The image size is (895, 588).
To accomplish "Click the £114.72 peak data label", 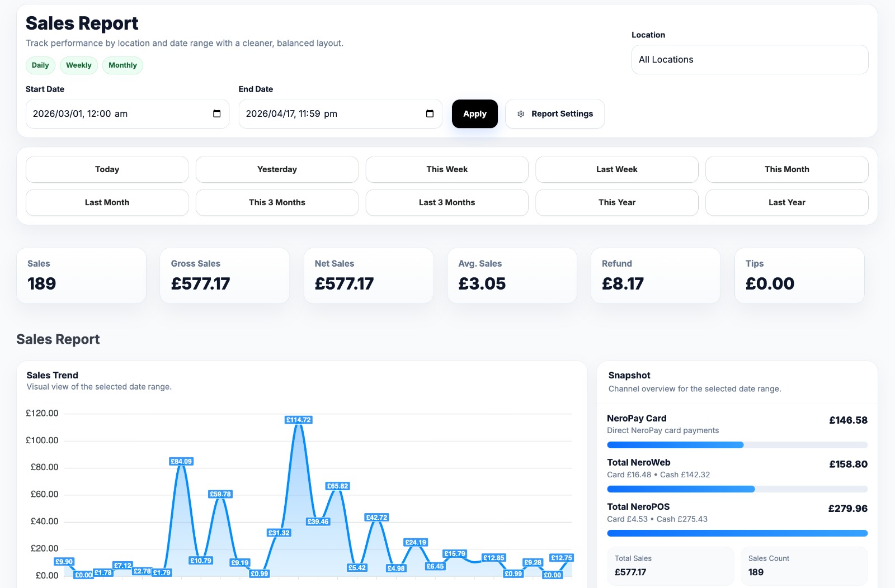I will pyautogui.click(x=299, y=420).
